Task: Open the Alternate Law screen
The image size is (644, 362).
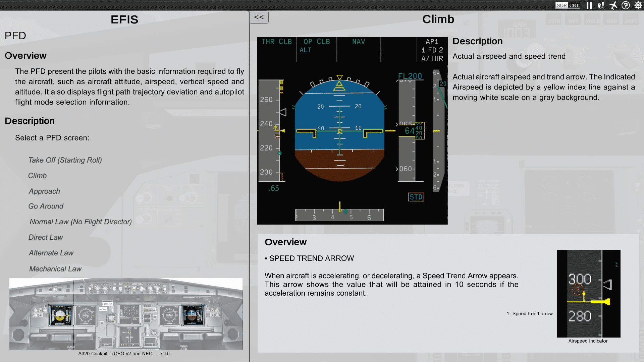Action: (51, 253)
